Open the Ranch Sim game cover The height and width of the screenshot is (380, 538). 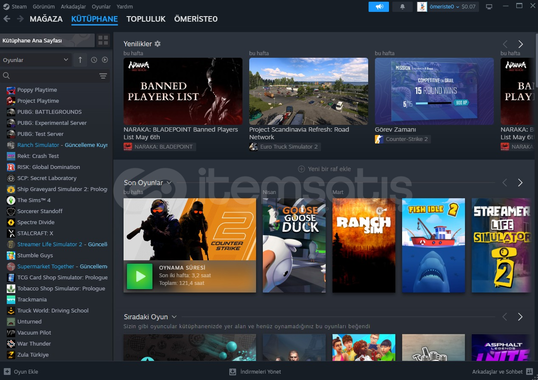364,245
